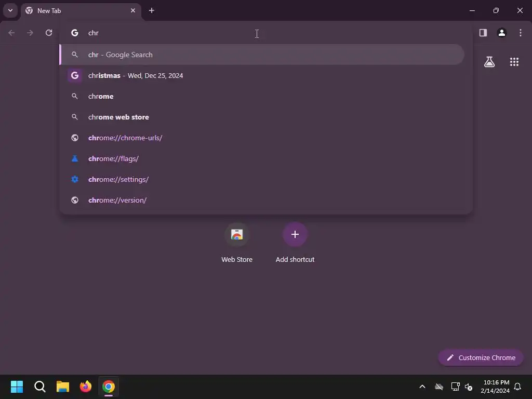Open the Web Store shortcut
The image size is (532, 399).
(237, 243)
